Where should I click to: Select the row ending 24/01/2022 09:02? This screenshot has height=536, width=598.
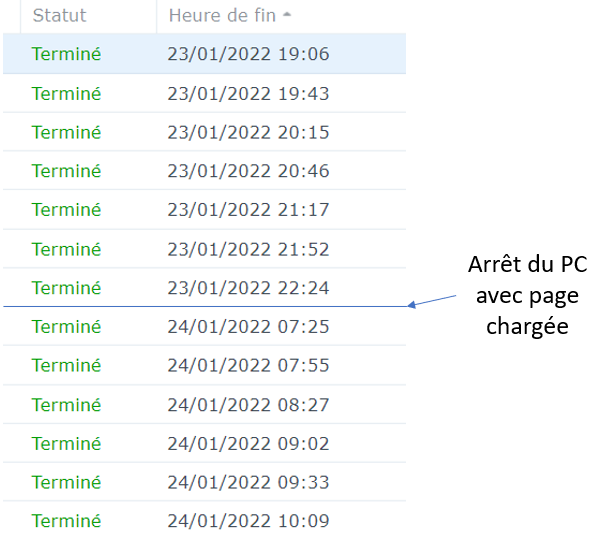pyautogui.click(x=204, y=443)
